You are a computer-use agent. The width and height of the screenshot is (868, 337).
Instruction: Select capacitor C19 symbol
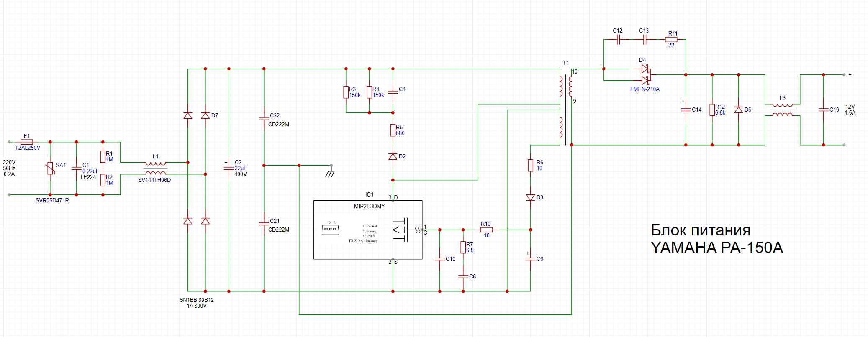[824, 110]
